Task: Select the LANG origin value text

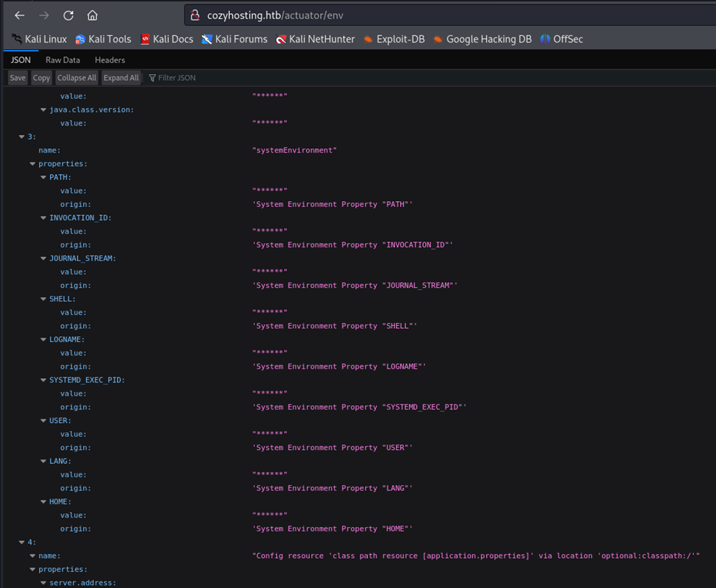Action: (x=333, y=488)
